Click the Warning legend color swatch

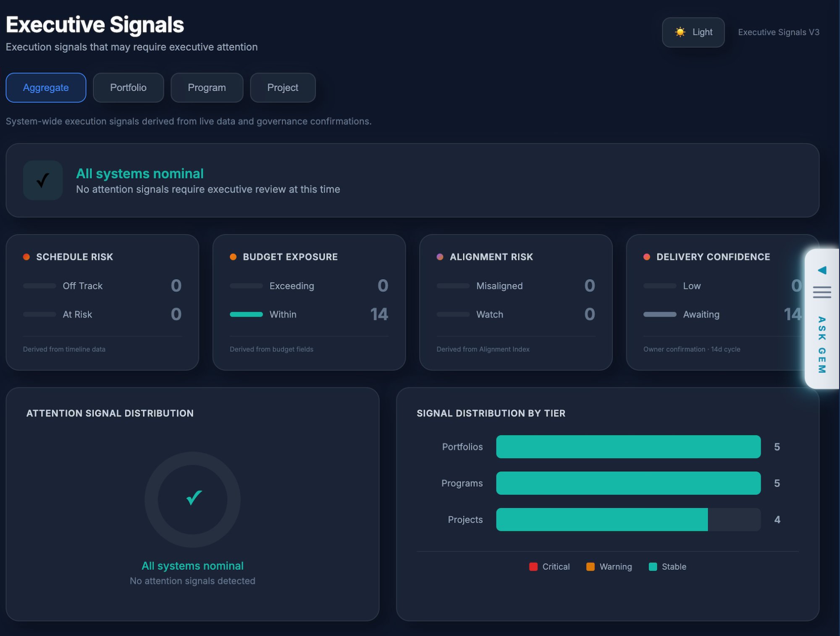(590, 566)
